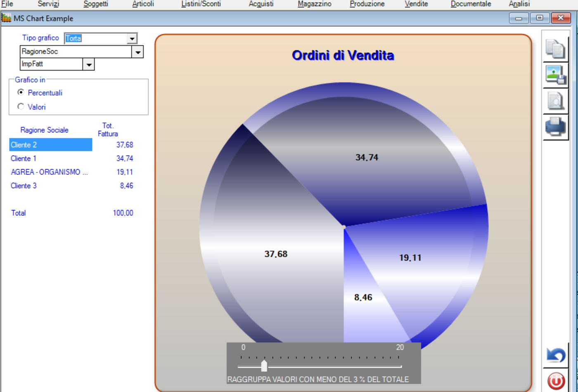Click the blue undo arrow icon

click(x=556, y=355)
